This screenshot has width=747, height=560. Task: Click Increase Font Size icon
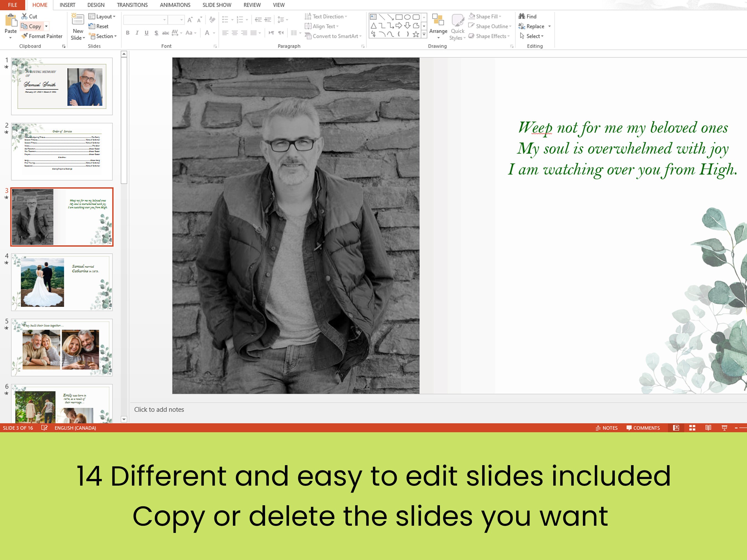(190, 20)
